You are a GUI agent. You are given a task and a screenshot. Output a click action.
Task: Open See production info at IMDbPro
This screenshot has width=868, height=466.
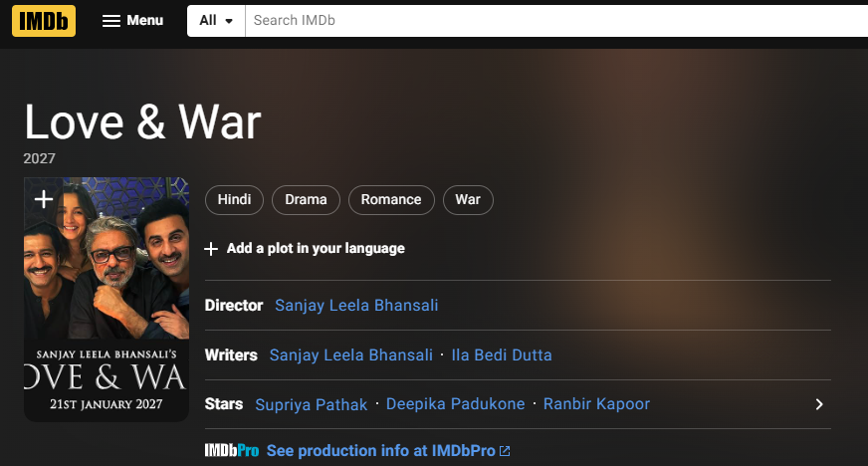pos(381,451)
